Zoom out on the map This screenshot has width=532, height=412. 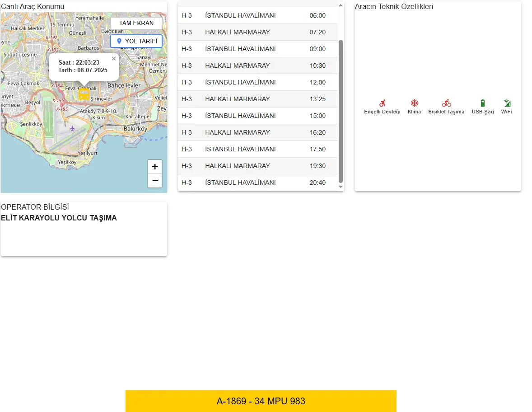[155, 181]
